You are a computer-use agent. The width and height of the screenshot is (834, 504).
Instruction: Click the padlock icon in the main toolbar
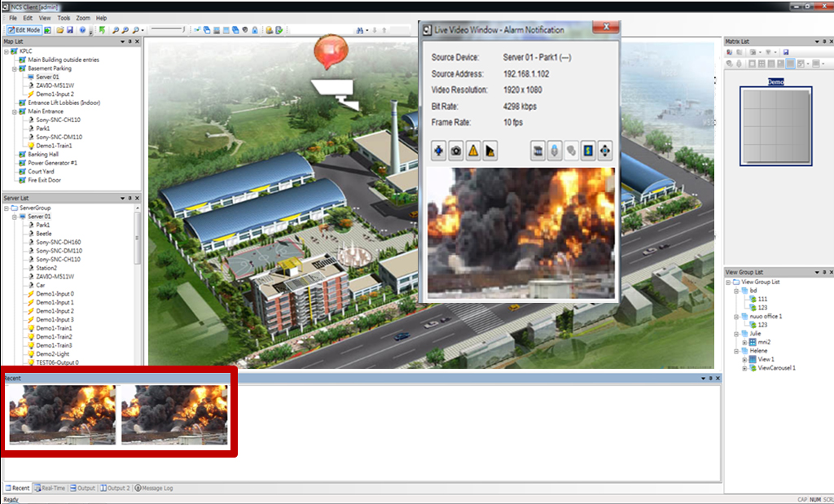click(255, 30)
